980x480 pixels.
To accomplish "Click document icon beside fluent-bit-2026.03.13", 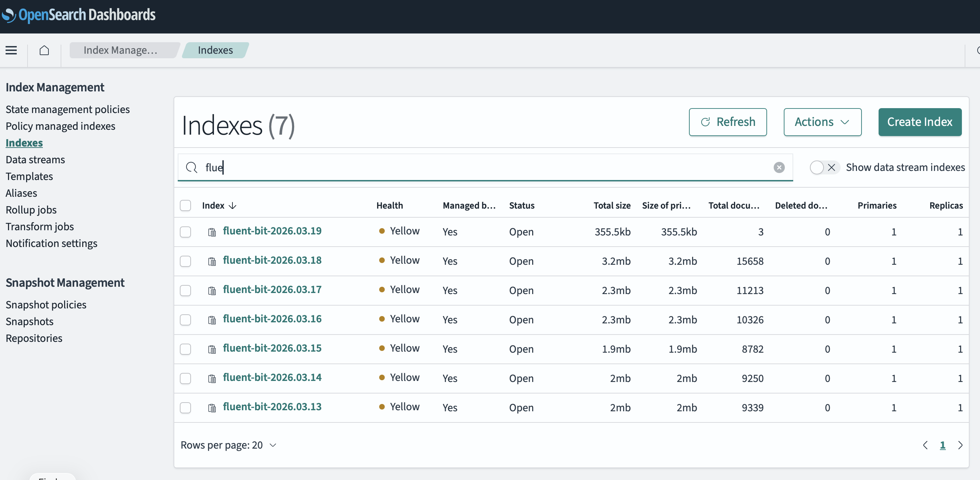I will (x=212, y=408).
